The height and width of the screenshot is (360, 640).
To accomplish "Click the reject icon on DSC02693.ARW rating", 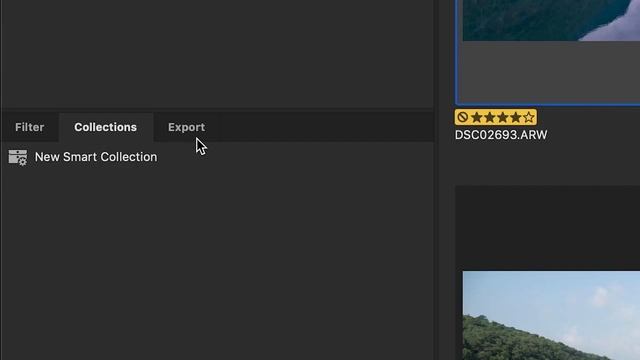I will click(462, 118).
